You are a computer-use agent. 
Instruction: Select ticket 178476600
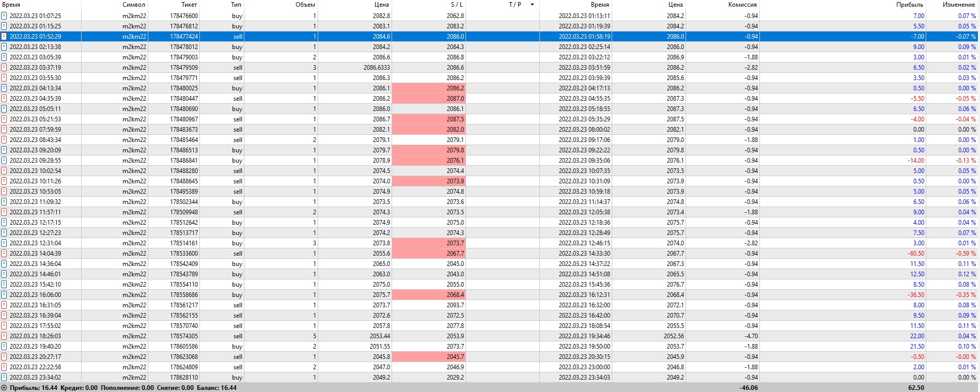click(x=184, y=16)
